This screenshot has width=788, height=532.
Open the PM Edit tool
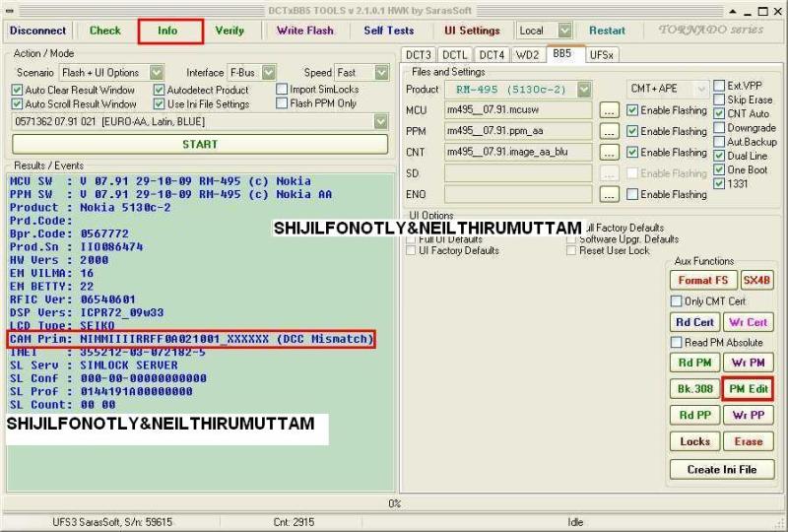coord(749,389)
